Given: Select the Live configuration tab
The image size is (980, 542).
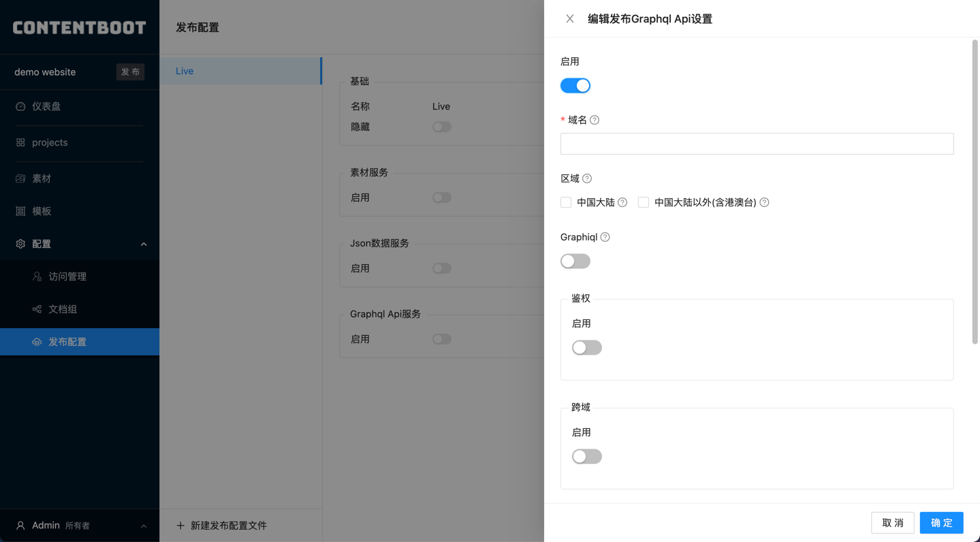Looking at the screenshot, I should coord(241,71).
